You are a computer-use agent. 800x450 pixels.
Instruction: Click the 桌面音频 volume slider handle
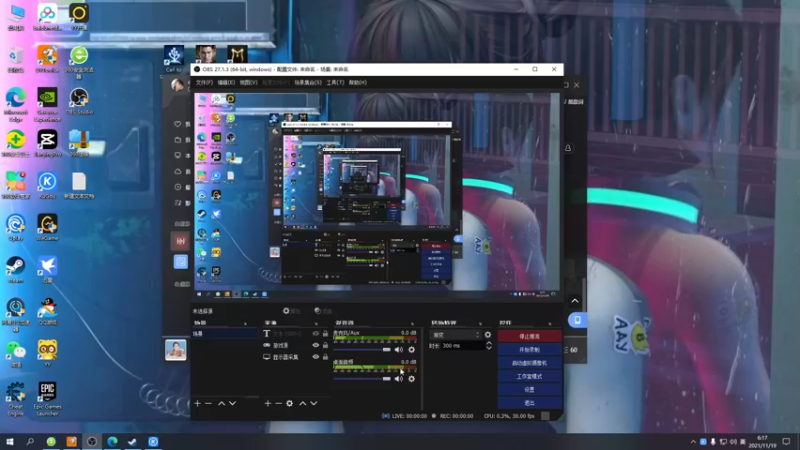pos(387,379)
